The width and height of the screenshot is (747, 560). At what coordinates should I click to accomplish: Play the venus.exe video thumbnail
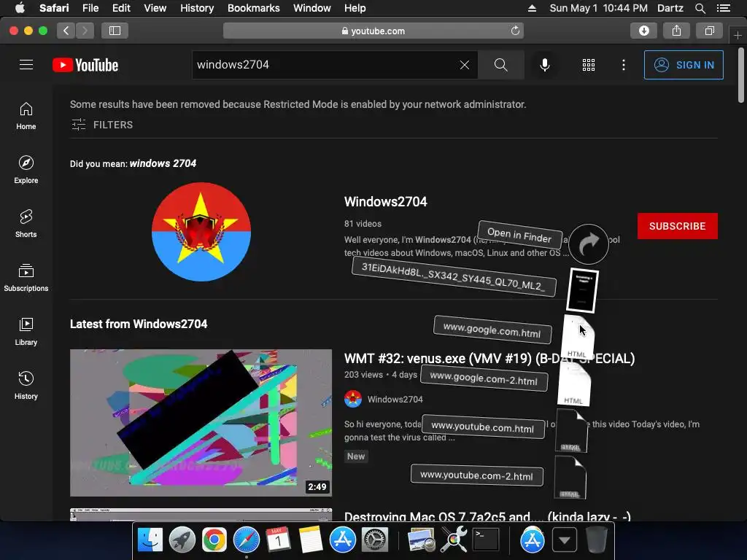coord(201,423)
